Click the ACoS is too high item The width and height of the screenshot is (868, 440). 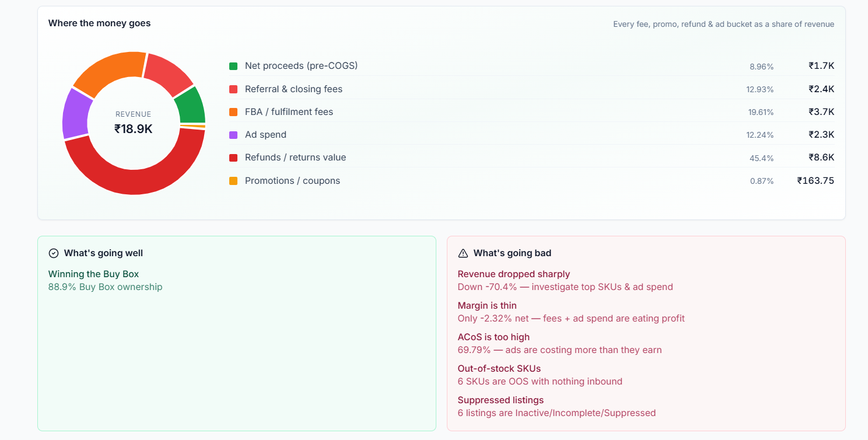tap(495, 337)
